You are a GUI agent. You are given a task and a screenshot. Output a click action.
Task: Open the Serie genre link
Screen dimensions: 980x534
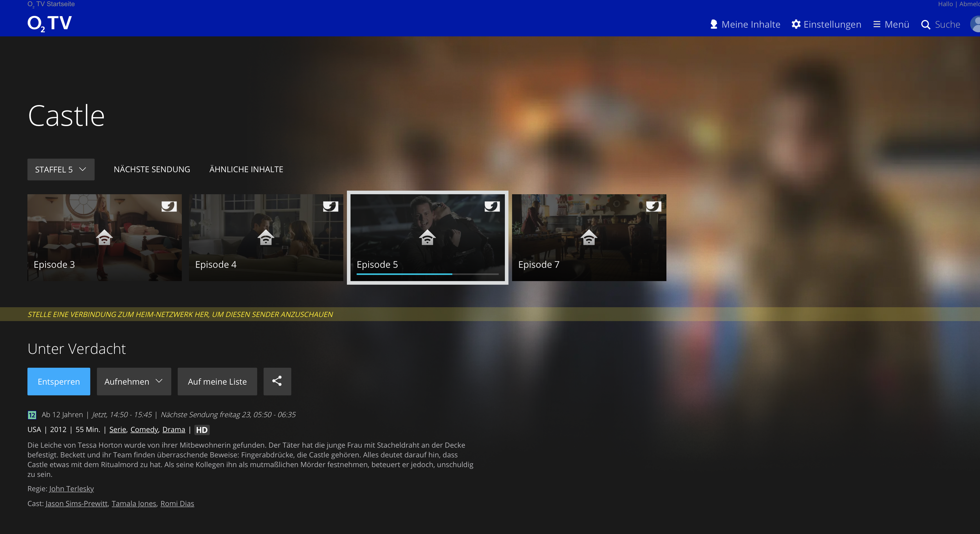117,429
